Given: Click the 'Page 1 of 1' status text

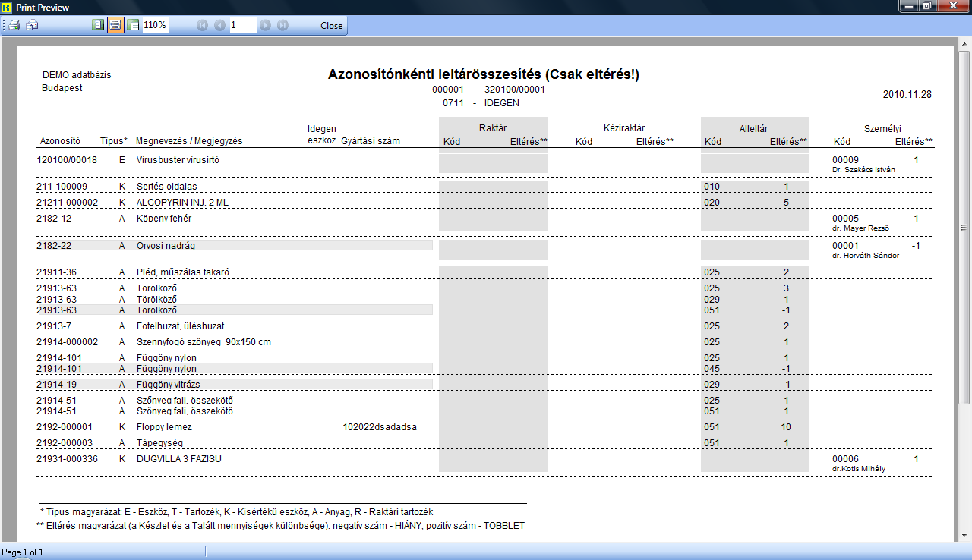Looking at the screenshot, I should 22,552.
